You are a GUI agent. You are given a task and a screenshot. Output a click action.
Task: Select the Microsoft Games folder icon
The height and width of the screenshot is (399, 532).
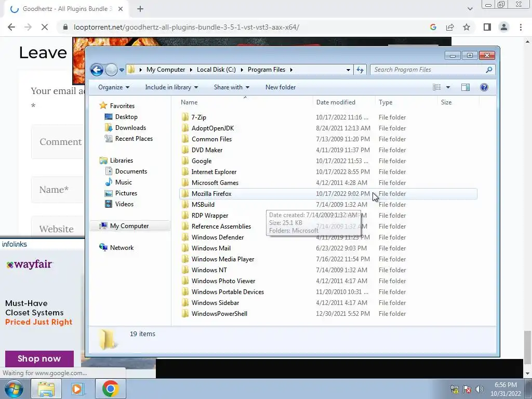(185, 182)
